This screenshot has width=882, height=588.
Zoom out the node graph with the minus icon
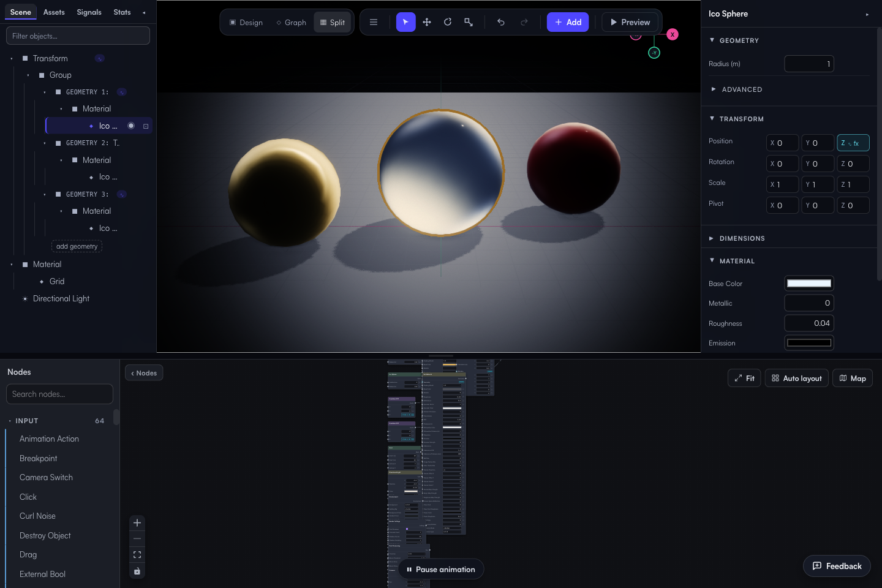(137, 538)
